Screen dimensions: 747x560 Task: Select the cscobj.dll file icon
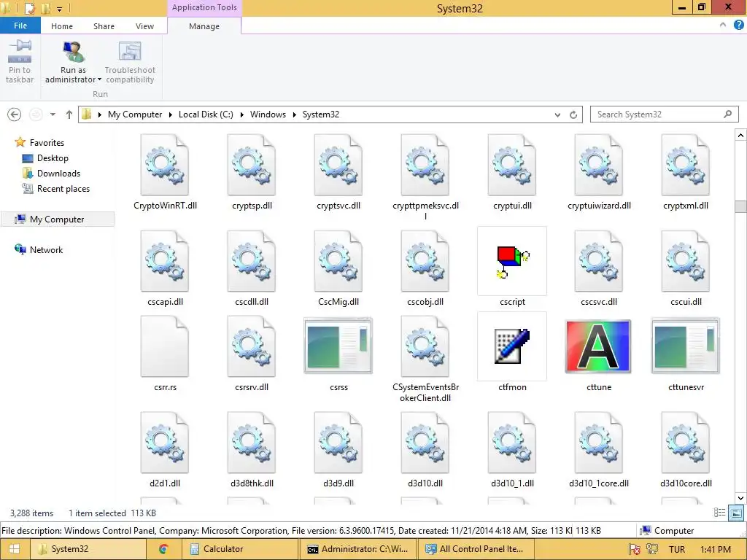pyautogui.click(x=425, y=261)
